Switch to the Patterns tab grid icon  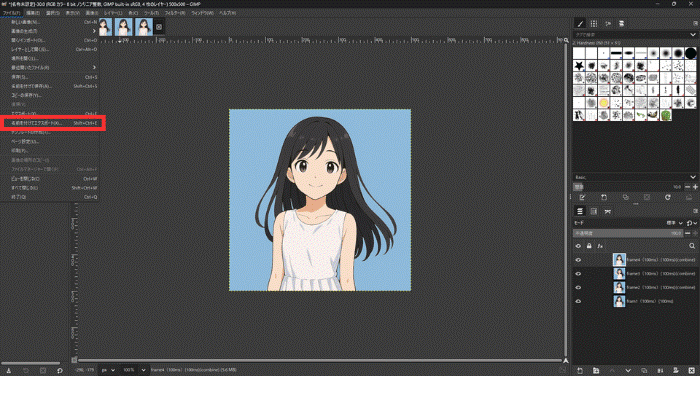[x=593, y=24]
